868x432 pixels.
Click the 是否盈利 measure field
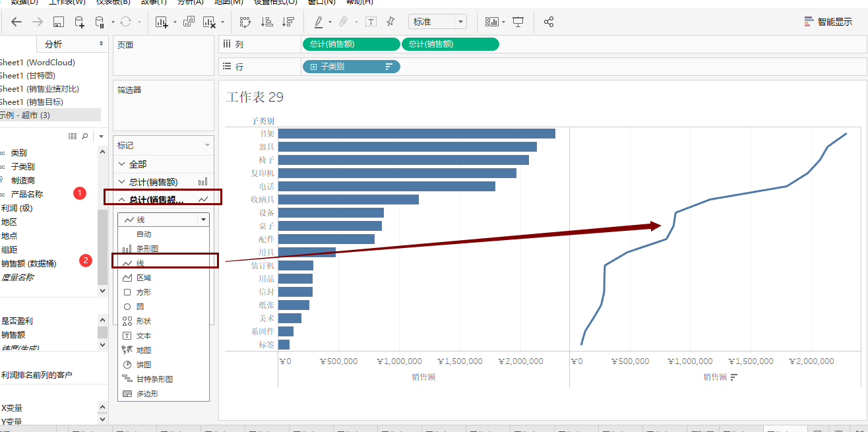(17, 321)
